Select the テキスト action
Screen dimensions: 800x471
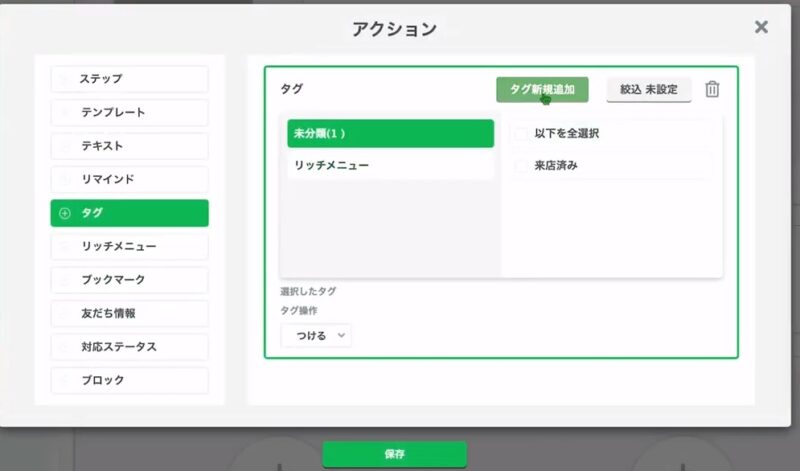coord(130,146)
